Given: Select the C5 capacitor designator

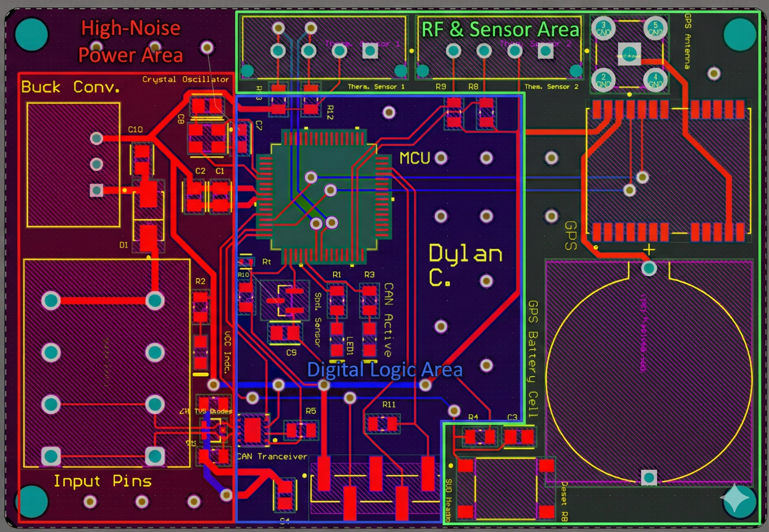Looking at the screenshot, I should click(291, 353).
